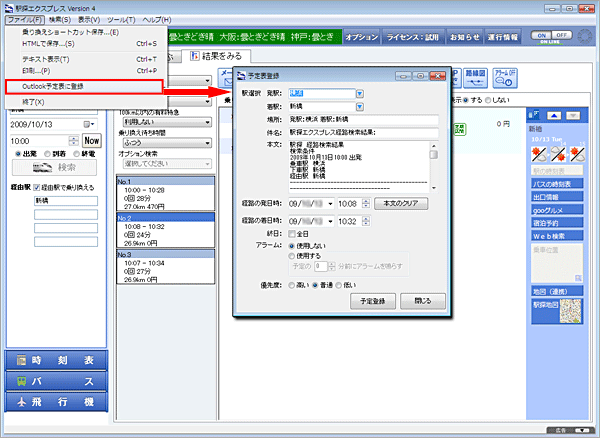Open the 着駅 station dropdown
This screenshot has height=438, width=600.
pos(359,105)
